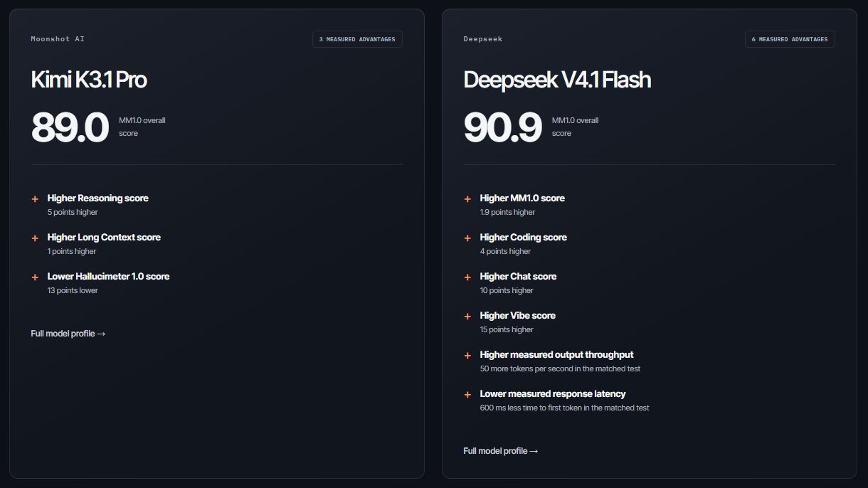Click the plus icon beside Higher Chat score
This screenshot has height=488, width=868.
pos(467,277)
